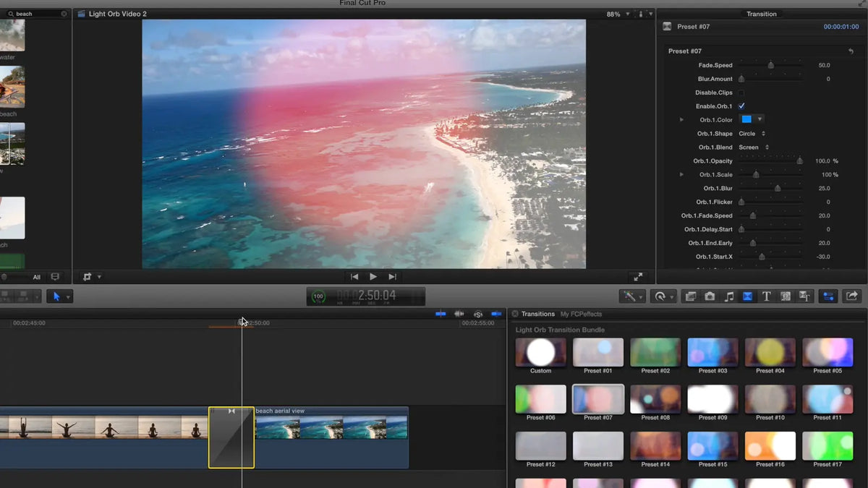The height and width of the screenshot is (488, 868).
Task: Open the Transform crop tool menu
Action: pyautogui.click(x=91, y=277)
